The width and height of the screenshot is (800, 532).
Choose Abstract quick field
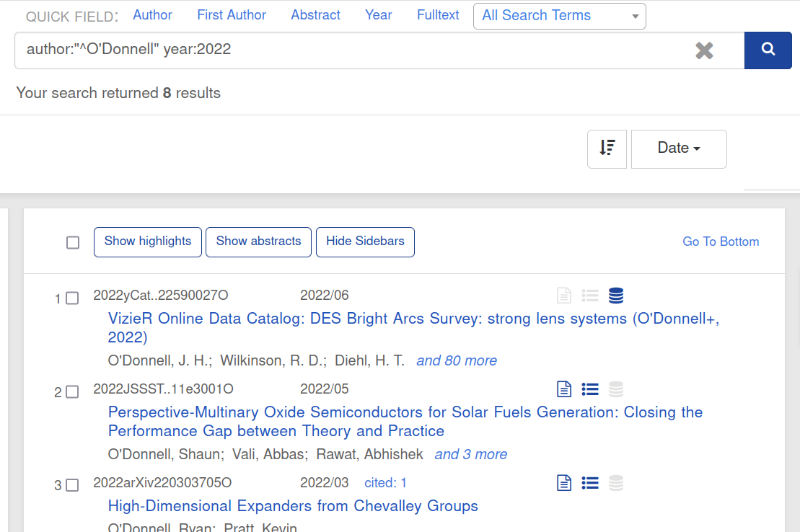(315, 15)
